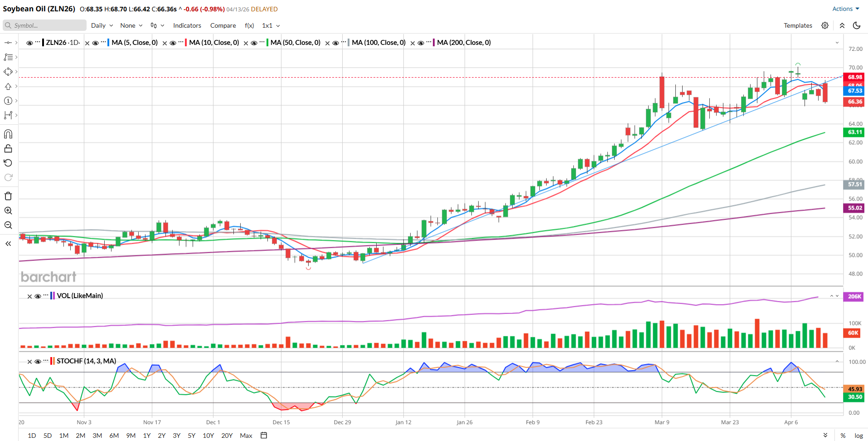Zoom in with the magnifier plus icon
Screen dimensions: 868x441
[8, 211]
